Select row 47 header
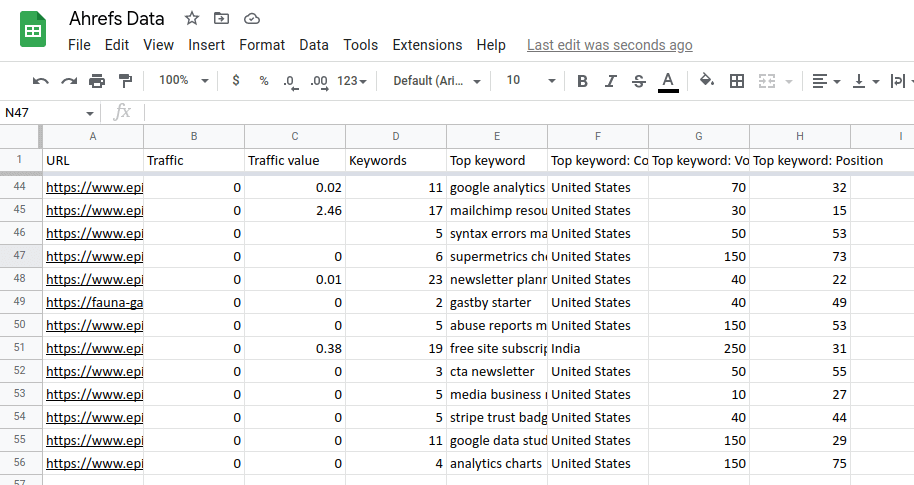This screenshot has width=914, height=485. point(20,256)
